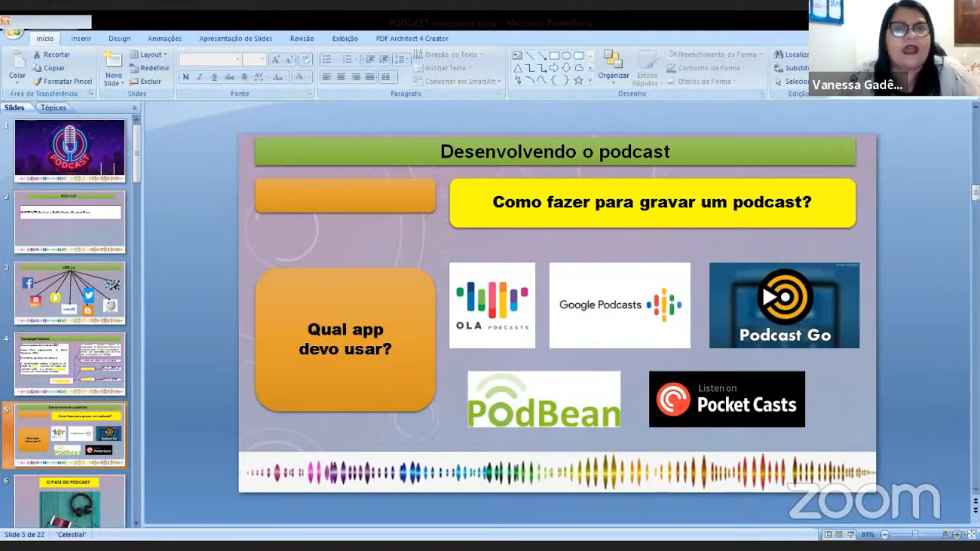Open the Animações tab
Viewport: 980px width, 551px height.
click(x=164, y=39)
